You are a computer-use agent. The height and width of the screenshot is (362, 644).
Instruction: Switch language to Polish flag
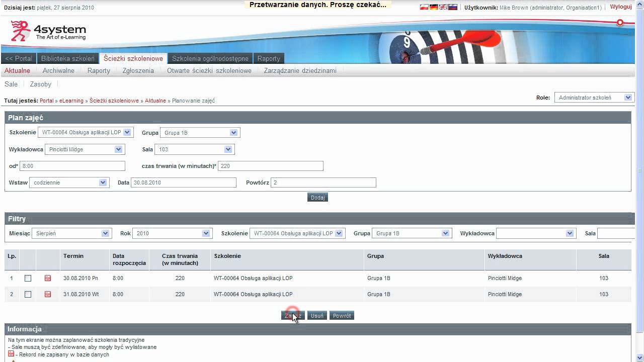tap(424, 8)
